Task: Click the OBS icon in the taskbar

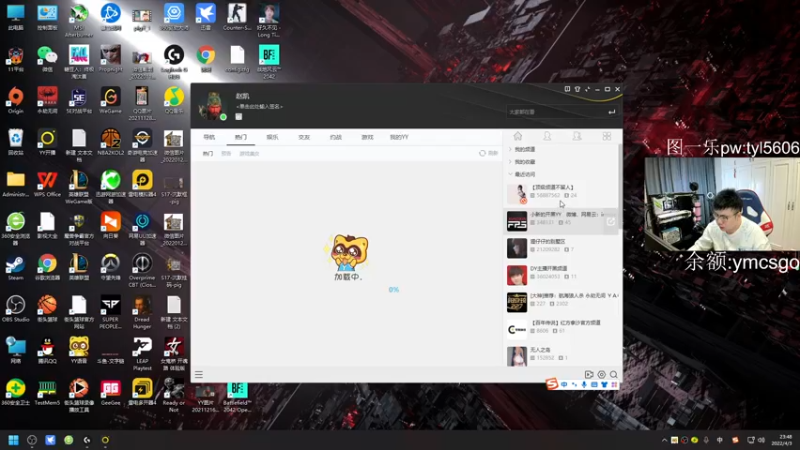Action: pyautogui.click(x=32, y=440)
